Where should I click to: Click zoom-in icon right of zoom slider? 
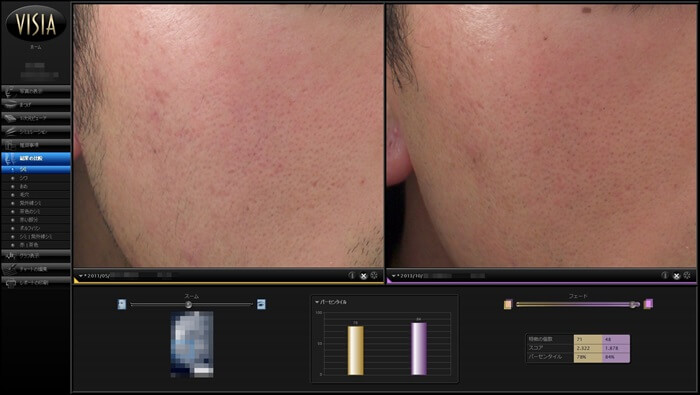[x=262, y=304]
